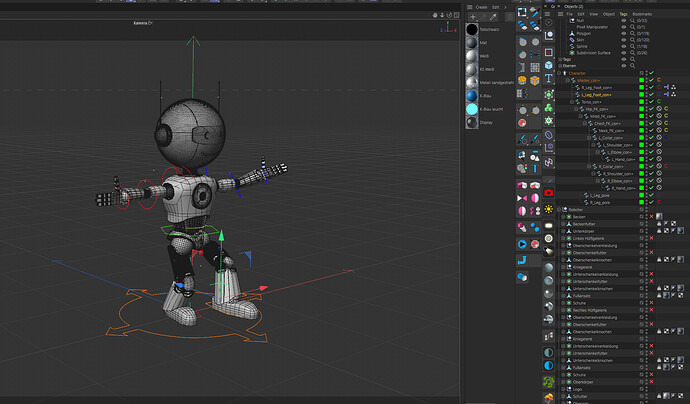Viewport: 690px width, 404px height.
Task: Collapse the Character object tree
Action: pos(559,73)
